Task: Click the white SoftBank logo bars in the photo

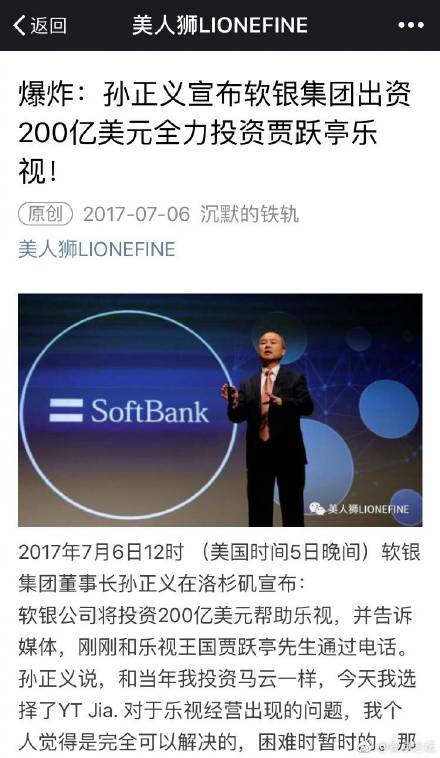Action: [66, 410]
